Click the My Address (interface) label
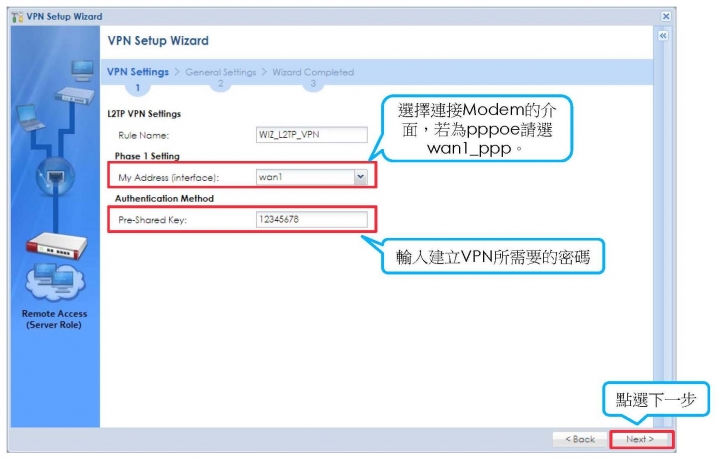This screenshot has height=459, width=720. 169,178
